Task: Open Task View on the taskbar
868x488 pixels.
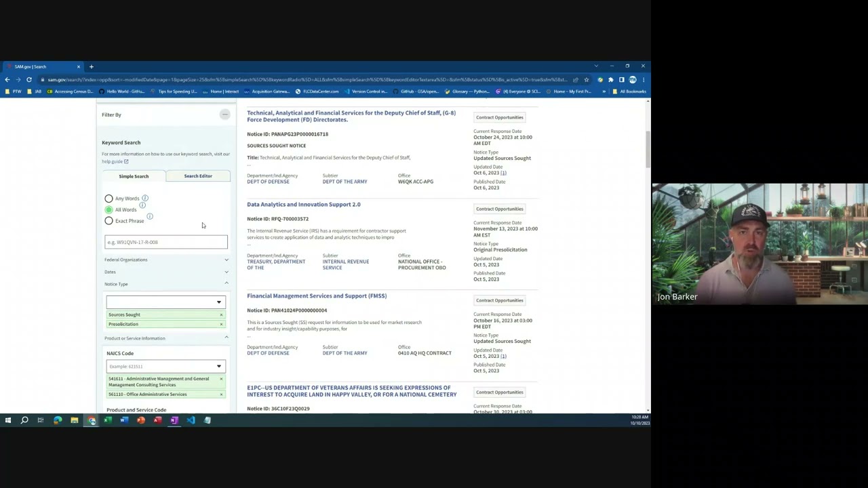Action: [x=41, y=420]
